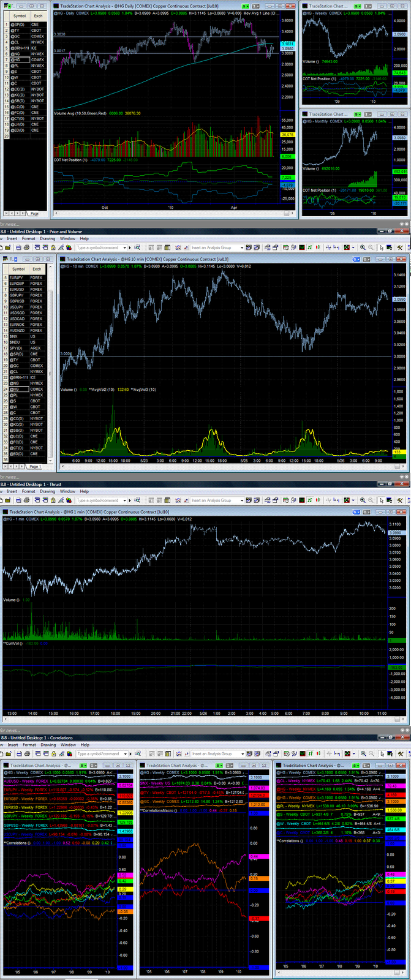Click the Symbol column header in the forex symbol list

point(19,269)
